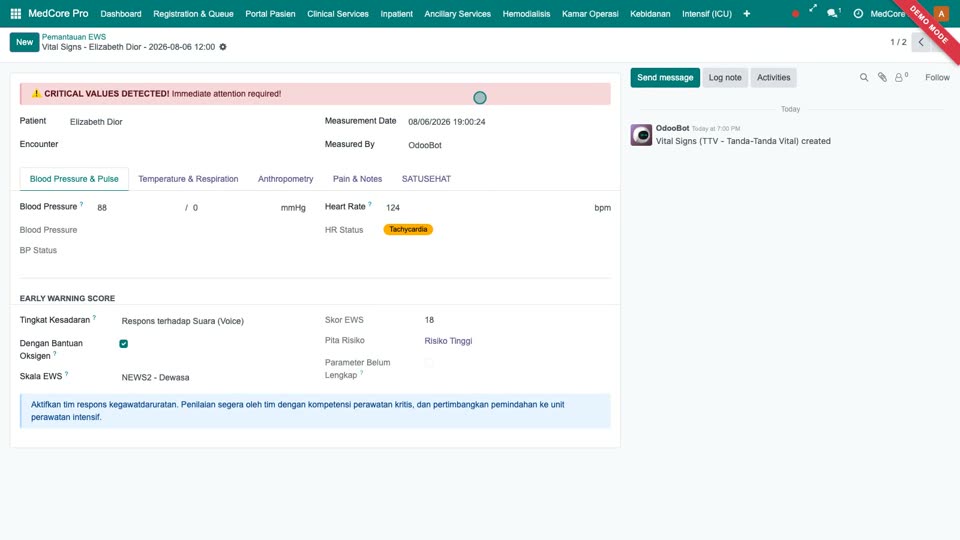
Task: Open Registration & Queue menu
Action: 193,13
